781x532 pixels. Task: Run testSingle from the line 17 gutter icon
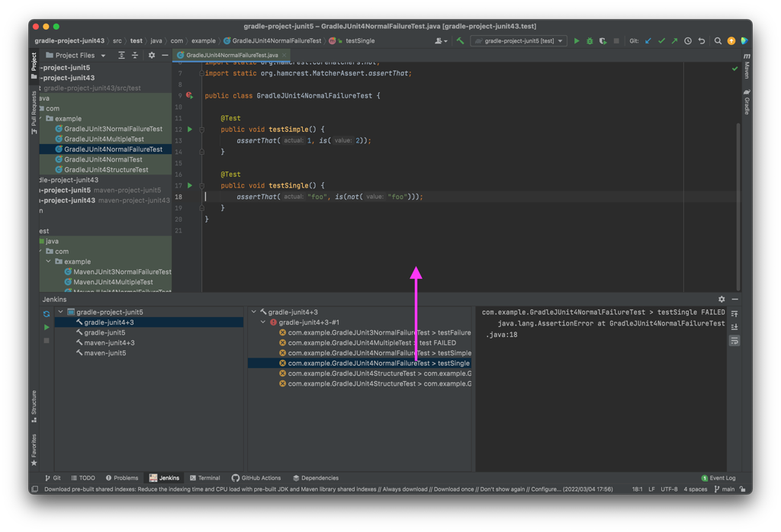coord(190,186)
